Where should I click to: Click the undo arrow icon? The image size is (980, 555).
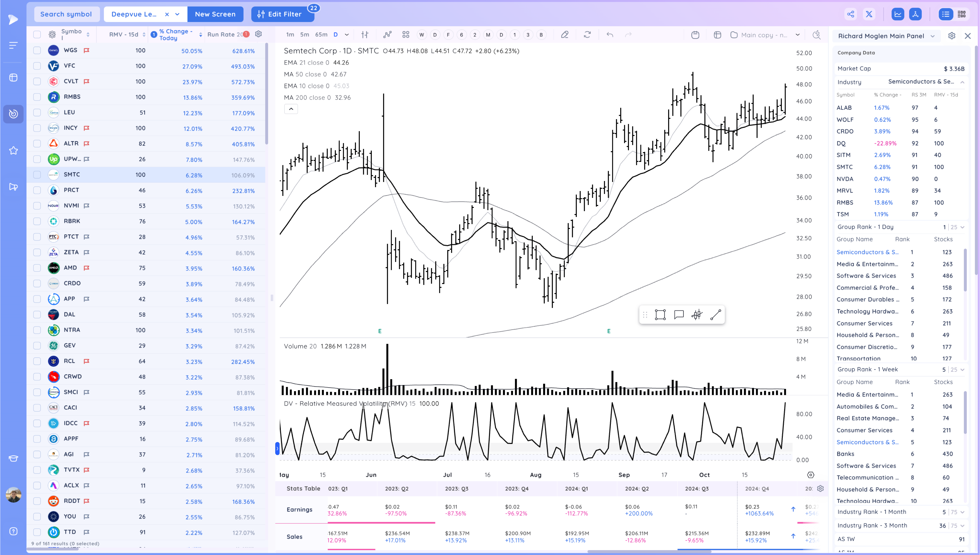[610, 35]
